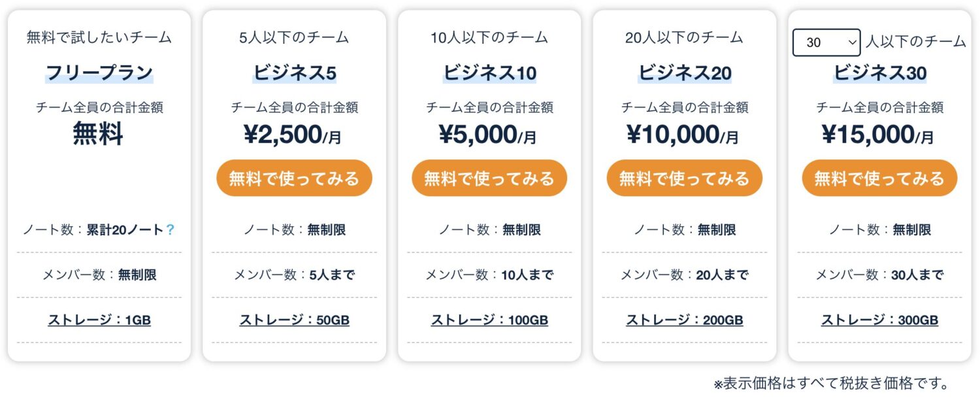Click 無料で使ってみる under ビジネス20

pos(685,177)
